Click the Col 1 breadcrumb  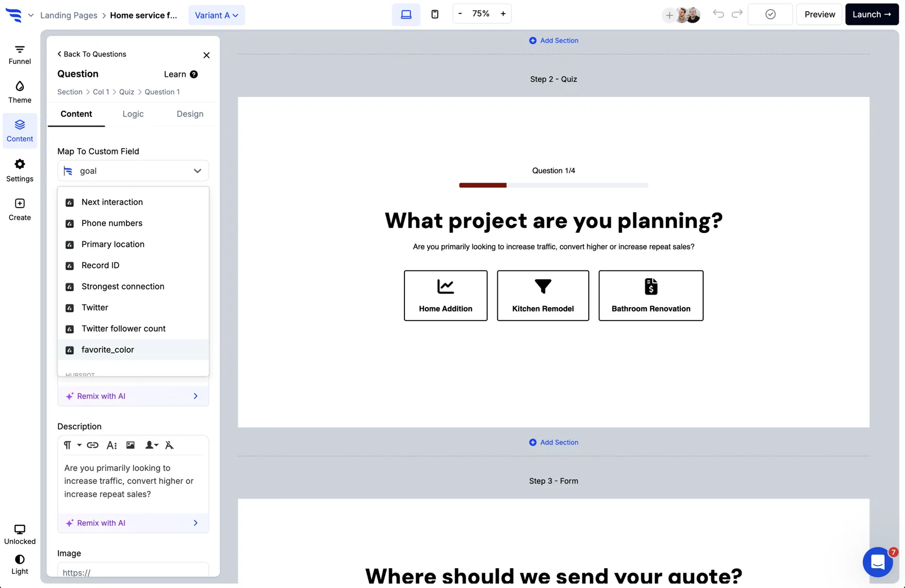pyautogui.click(x=101, y=92)
